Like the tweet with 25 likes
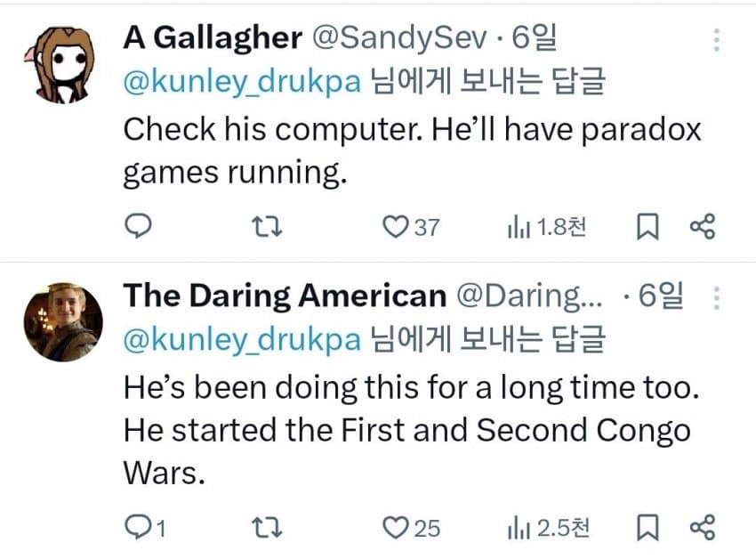Viewport: 756px width, 559px height. [x=394, y=528]
